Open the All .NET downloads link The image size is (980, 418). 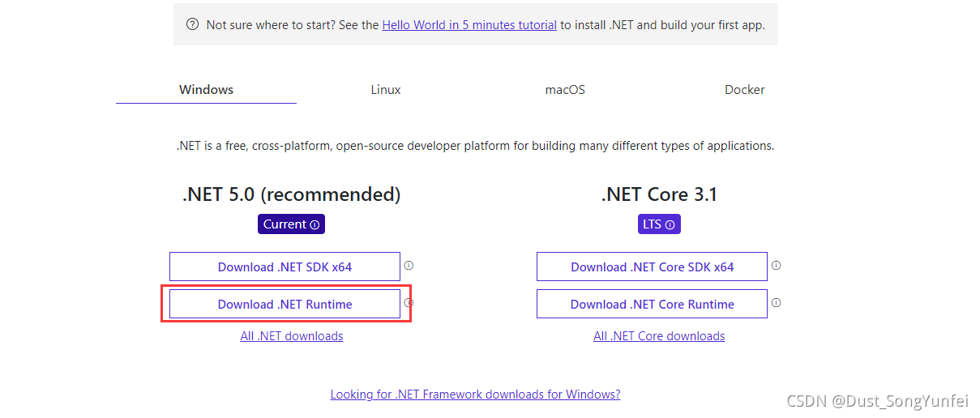(292, 336)
